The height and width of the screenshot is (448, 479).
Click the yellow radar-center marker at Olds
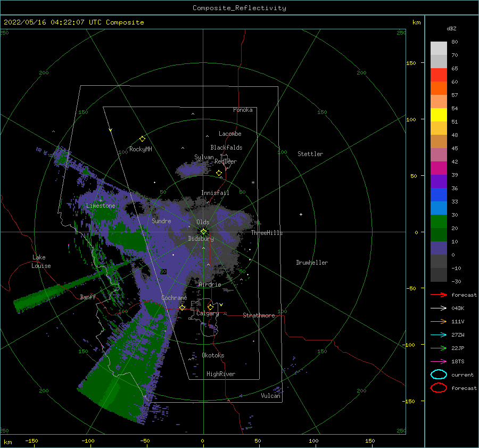pos(203,232)
